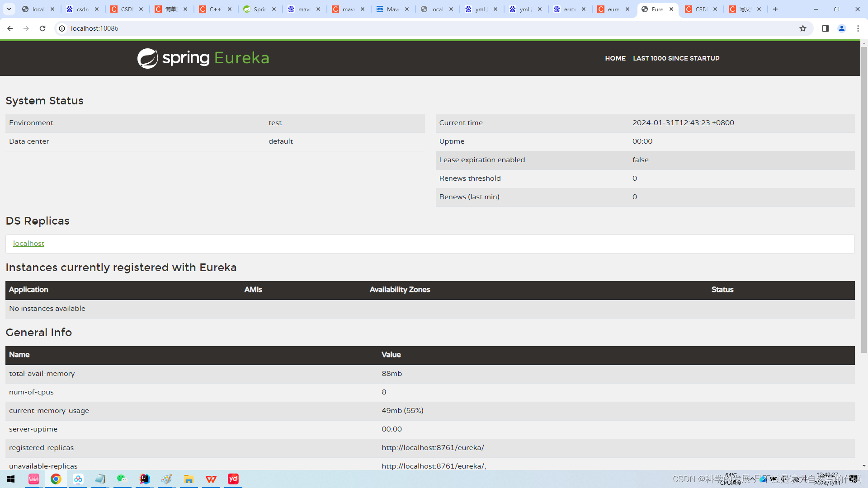
Task: Click the HOME navigation link
Action: [615, 58]
